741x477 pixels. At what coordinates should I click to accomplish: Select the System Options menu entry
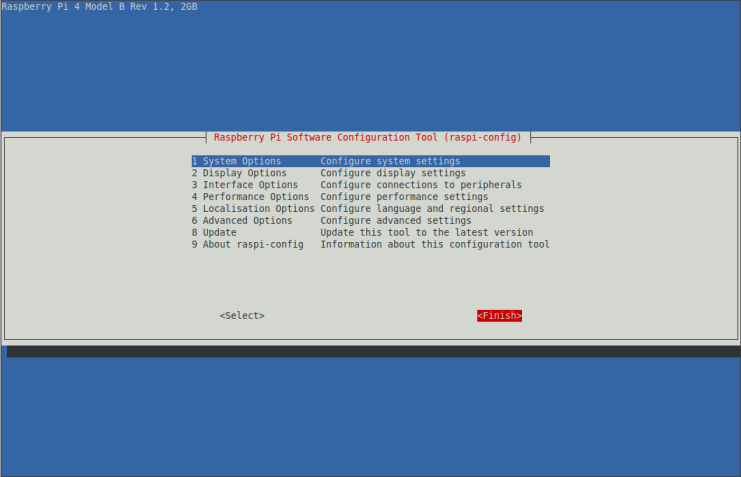click(x=237, y=161)
